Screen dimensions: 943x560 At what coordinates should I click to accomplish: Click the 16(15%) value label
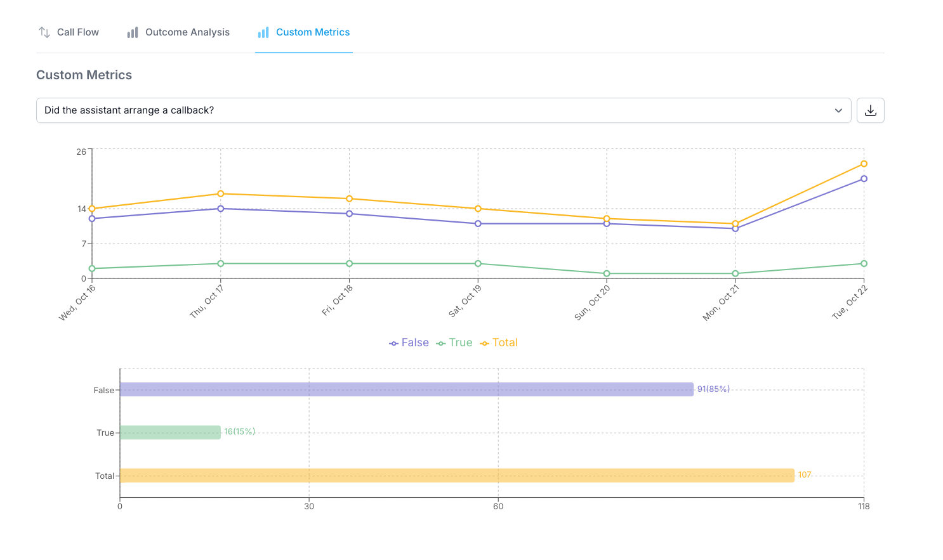pos(240,432)
